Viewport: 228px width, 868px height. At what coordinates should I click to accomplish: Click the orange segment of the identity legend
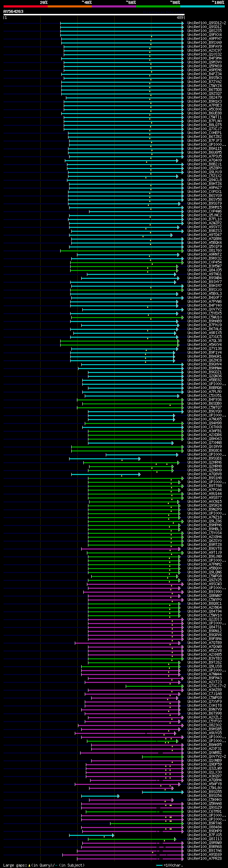pyautogui.click(x=70, y=6)
